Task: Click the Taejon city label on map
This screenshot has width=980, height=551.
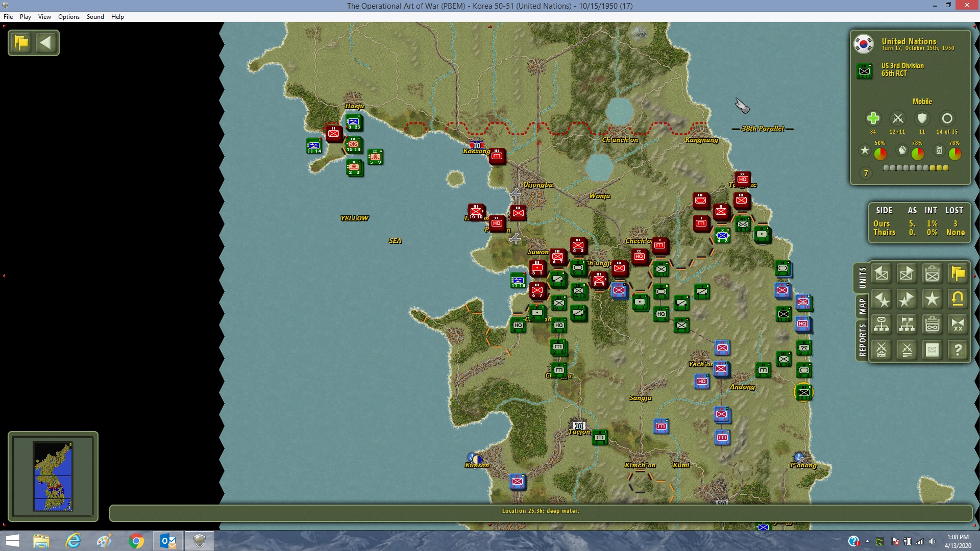Action: pyautogui.click(x=579, y=432)
